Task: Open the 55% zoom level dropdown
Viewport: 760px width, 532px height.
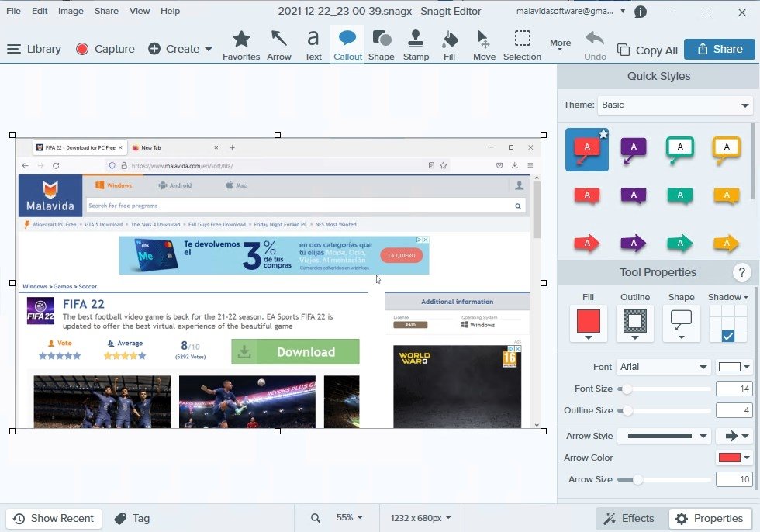Action: 350,518
